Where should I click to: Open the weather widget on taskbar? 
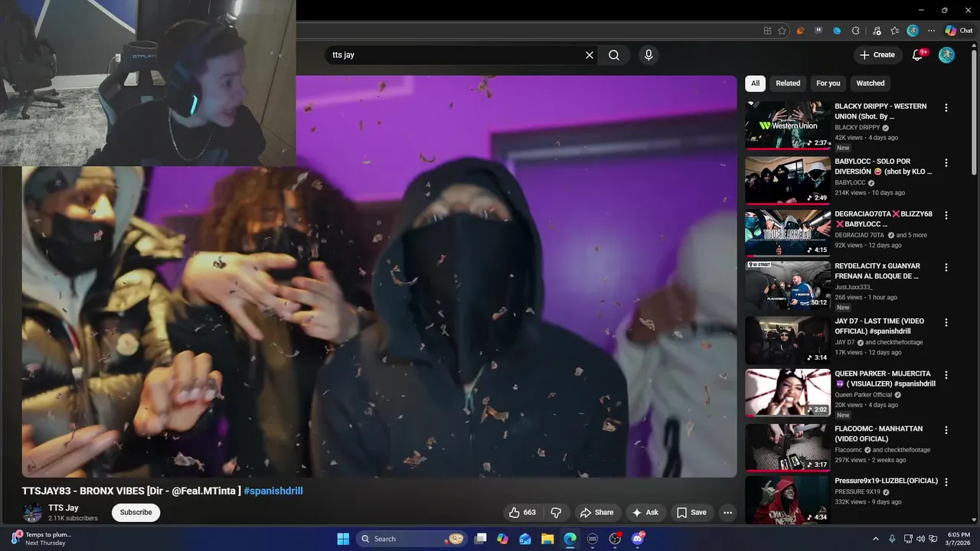[x=41, y=539]
